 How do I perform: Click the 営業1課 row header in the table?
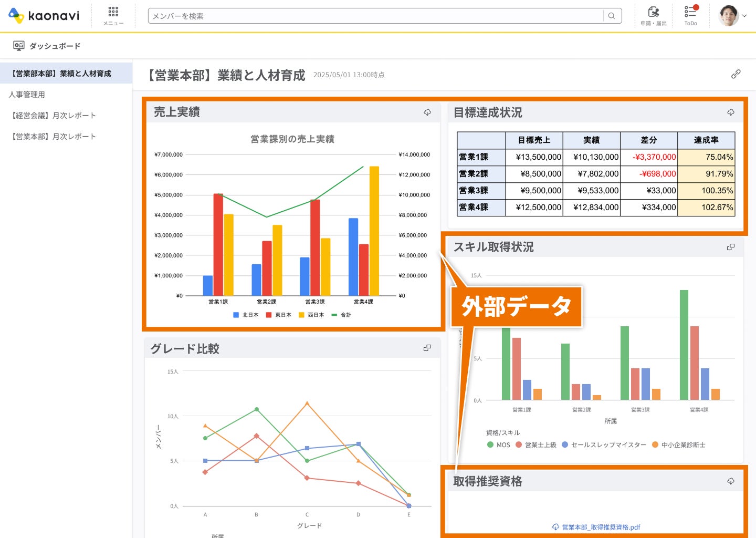[x=481, y=157]
